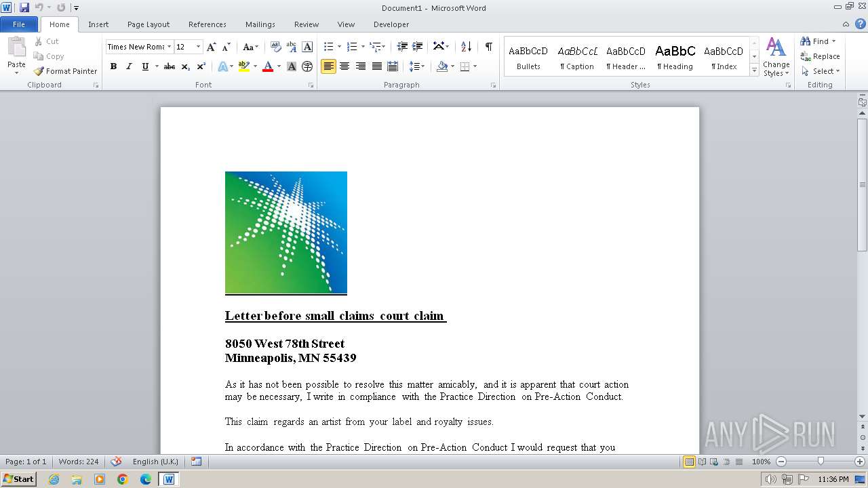Toggle Italic formatting

(x=129, y=66)
